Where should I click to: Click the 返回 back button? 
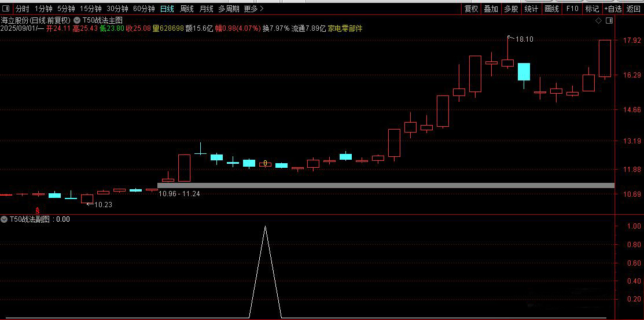634,9
